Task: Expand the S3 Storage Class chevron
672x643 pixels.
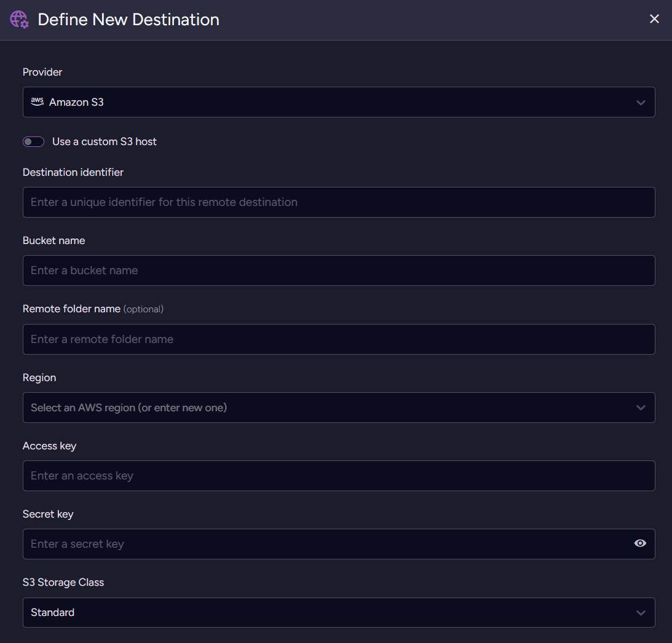Action: [x=641, y=613]
